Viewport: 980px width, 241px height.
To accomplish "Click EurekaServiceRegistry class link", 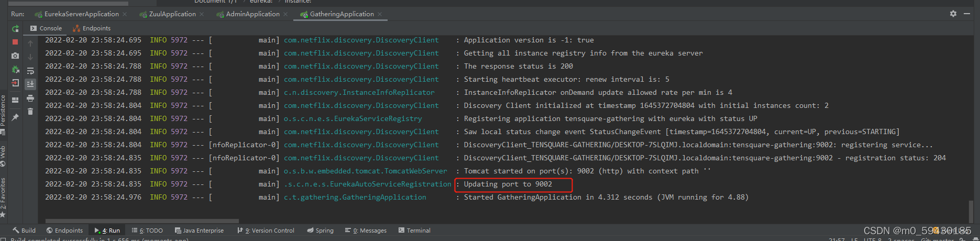I will (x=353, y=119).
